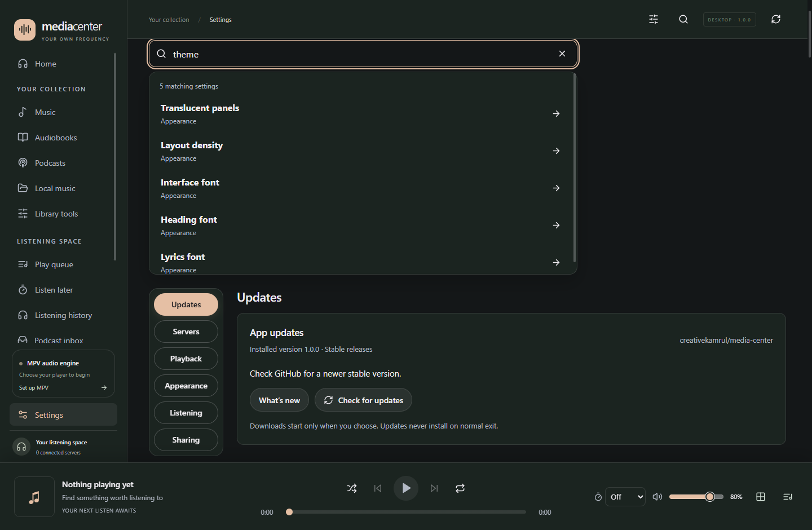Open the sleep timer Off dropdown
This screenshot has width=812, height=530.
625,497
